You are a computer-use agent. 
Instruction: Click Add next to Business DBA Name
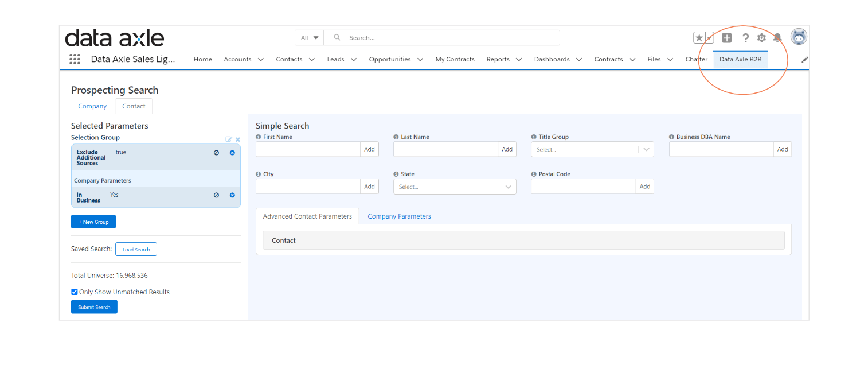[783, 149]
